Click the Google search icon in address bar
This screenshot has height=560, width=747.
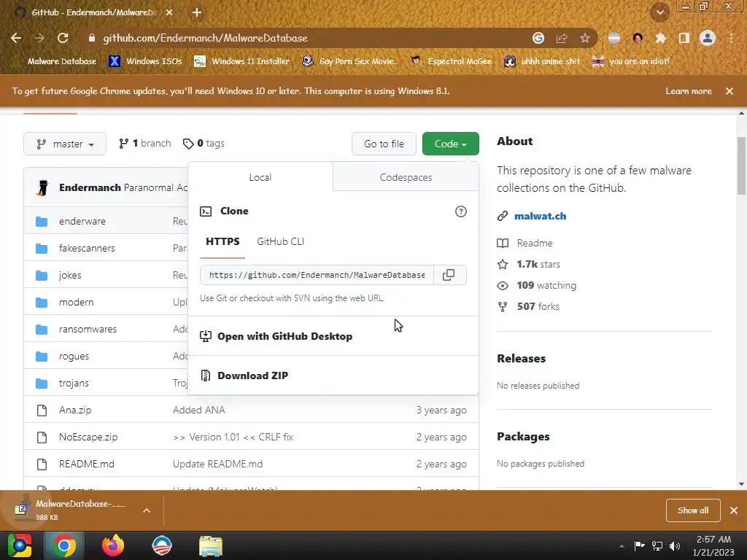pyautogui.click(x=538, y=38)
